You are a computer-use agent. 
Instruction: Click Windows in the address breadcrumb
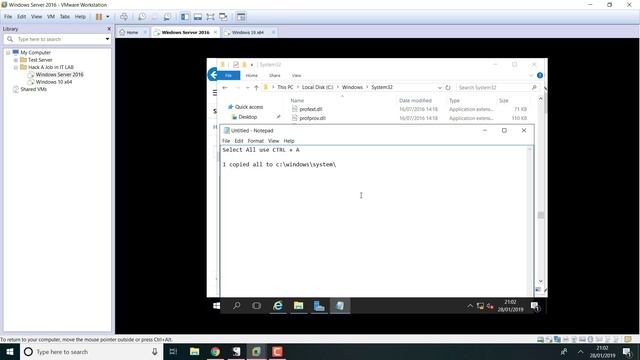(x=352, y=87)
